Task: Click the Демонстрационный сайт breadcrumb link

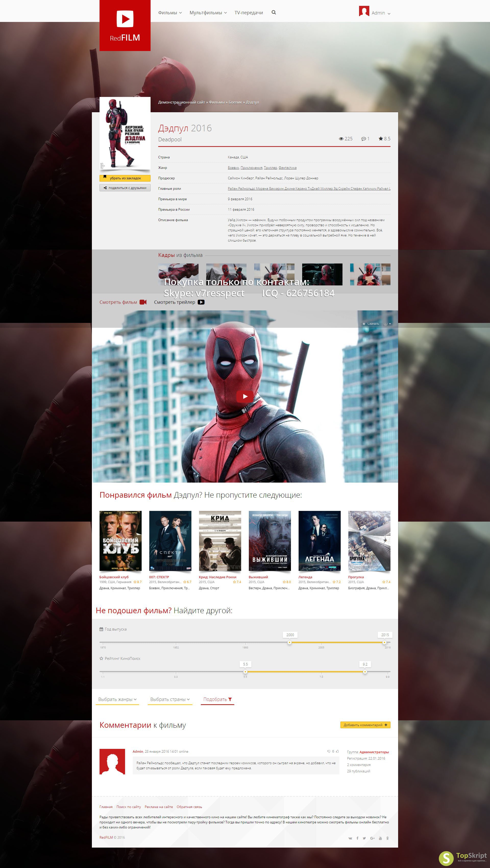Action: (x=181, y=102)
